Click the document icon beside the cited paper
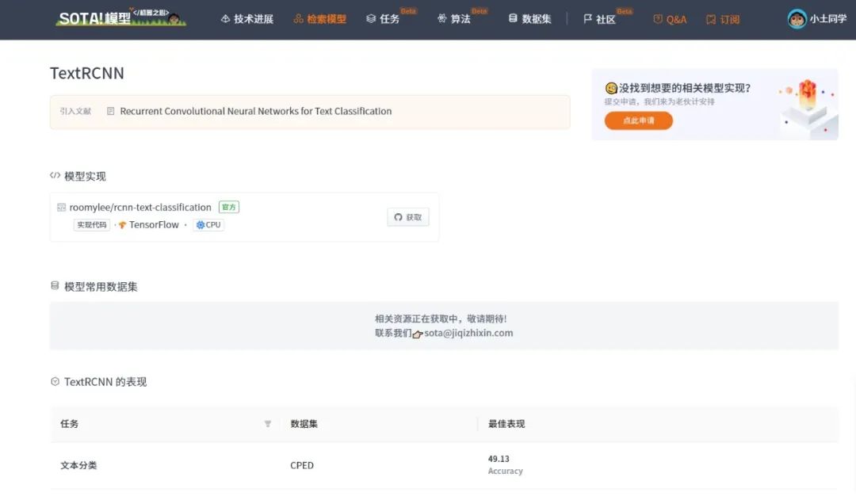Image resolution: width=856 pixels, height=504 pixels. 110,111
